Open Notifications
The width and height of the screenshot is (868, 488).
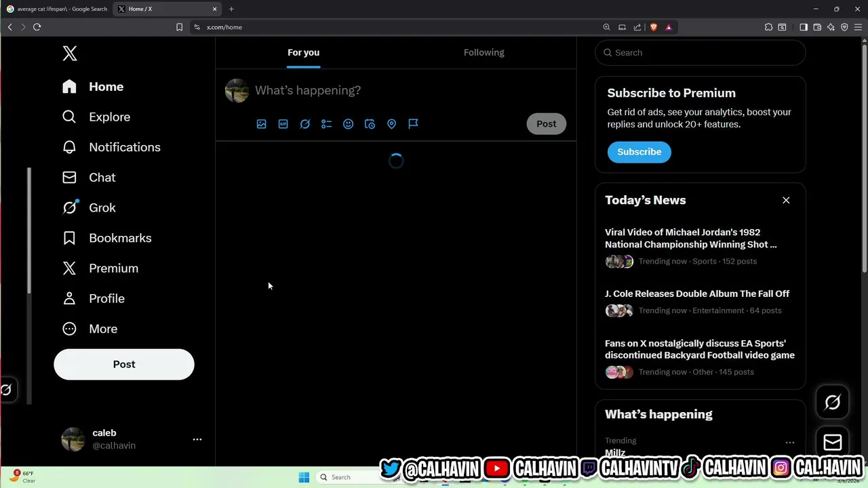[111, 147]
